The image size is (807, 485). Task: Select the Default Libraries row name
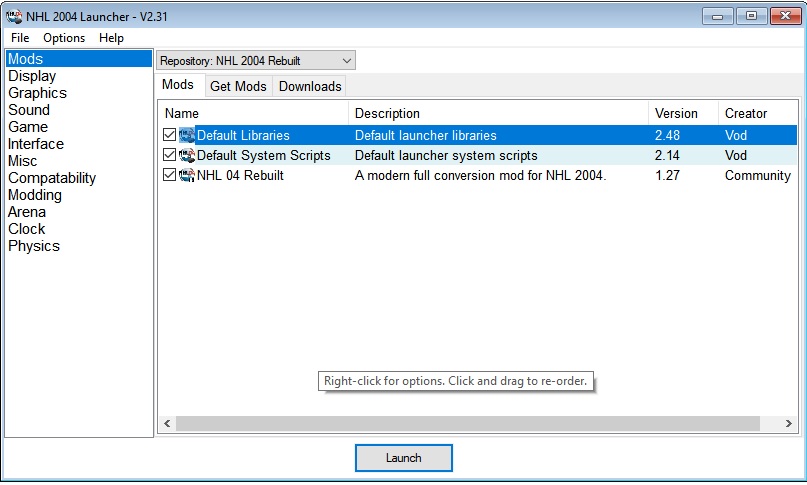(243, 135)
